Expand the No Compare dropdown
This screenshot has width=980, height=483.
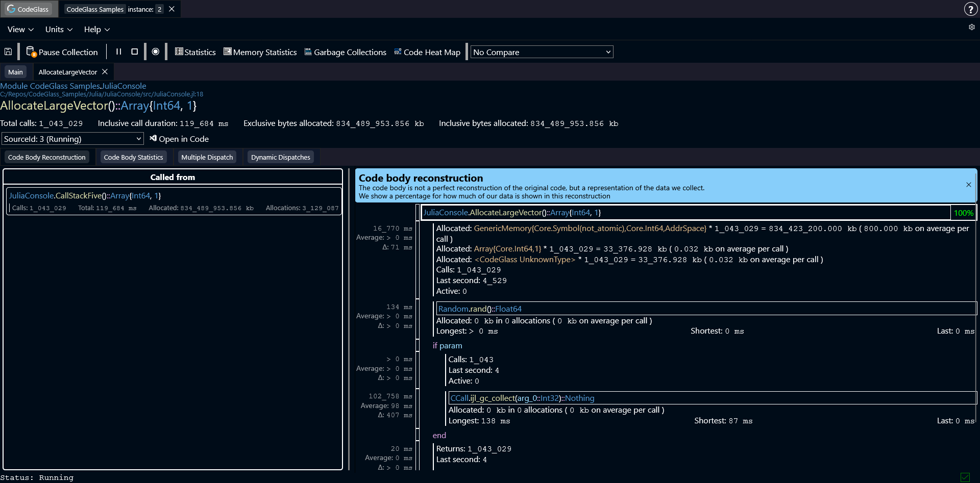tap(542, 52)
